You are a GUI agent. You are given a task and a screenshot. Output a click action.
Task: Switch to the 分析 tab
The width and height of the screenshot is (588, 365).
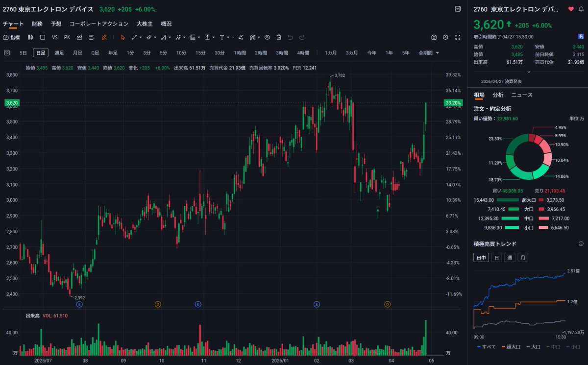point(498,95)
